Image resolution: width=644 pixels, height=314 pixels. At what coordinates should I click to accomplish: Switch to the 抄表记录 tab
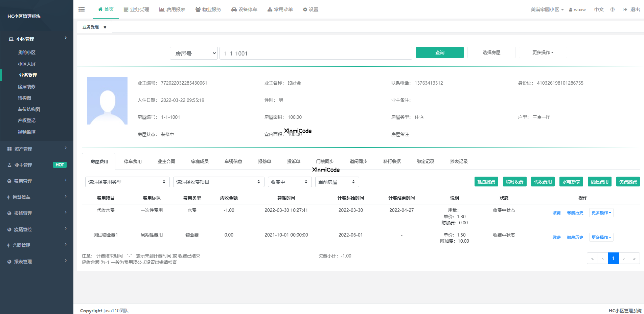pos(459,161)
